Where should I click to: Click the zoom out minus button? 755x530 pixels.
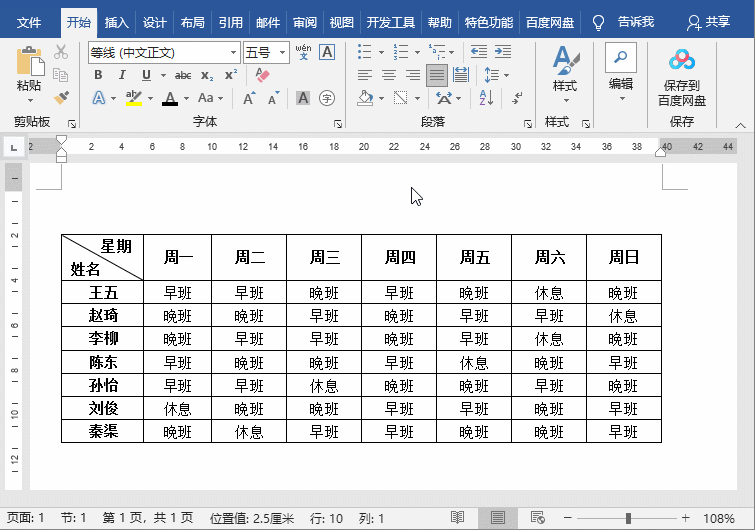coord(568,518)
